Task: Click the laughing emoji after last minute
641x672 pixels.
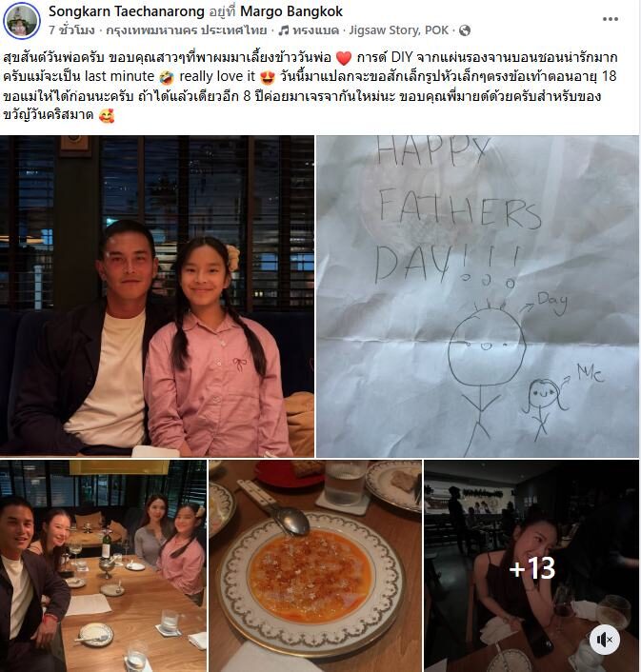Action: click(167, 77)
